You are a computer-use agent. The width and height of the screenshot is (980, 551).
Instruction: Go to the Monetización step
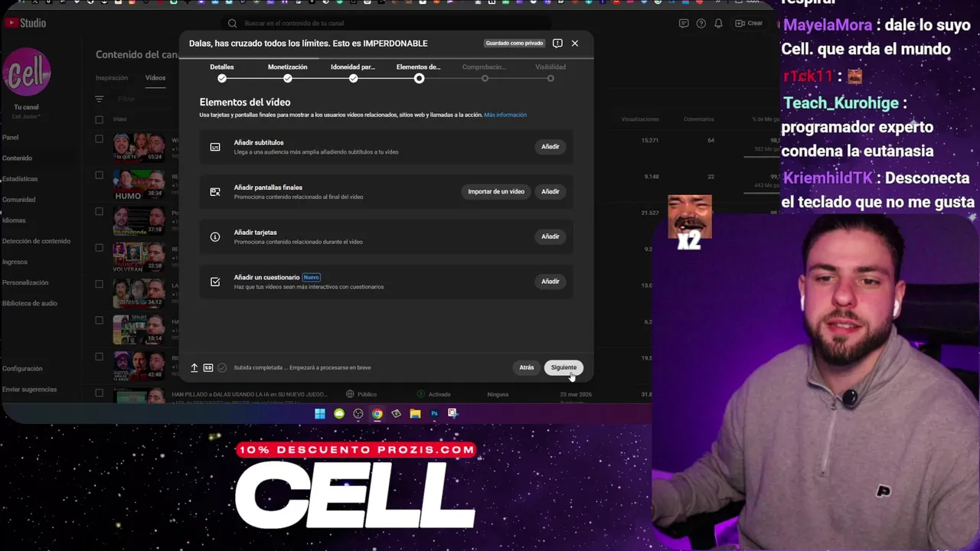tap(287, 73)
